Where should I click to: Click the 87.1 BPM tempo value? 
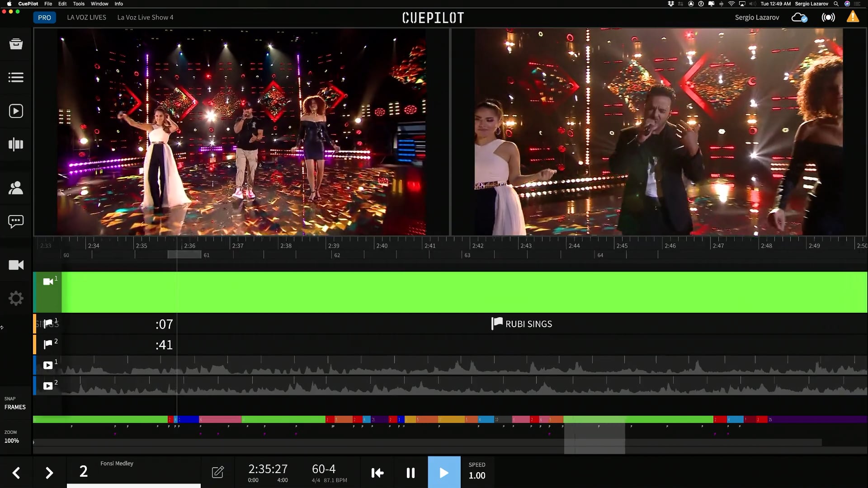coord(335,480)
